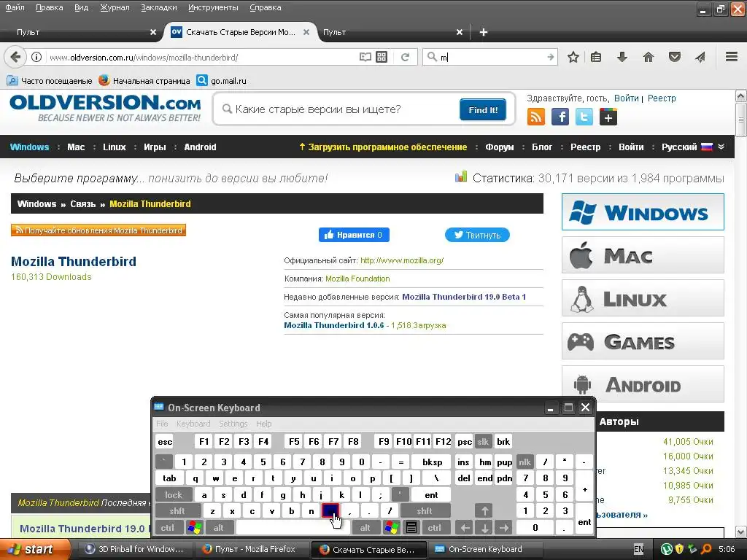Toggle the left ctrl key
Screen dimensions: 747x560
coord(168,528)
